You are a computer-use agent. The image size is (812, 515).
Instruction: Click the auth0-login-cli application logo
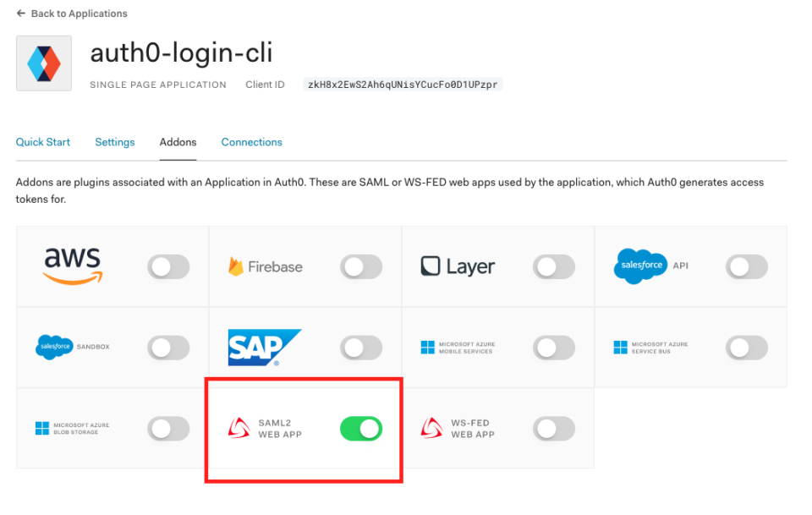[43, 63]
